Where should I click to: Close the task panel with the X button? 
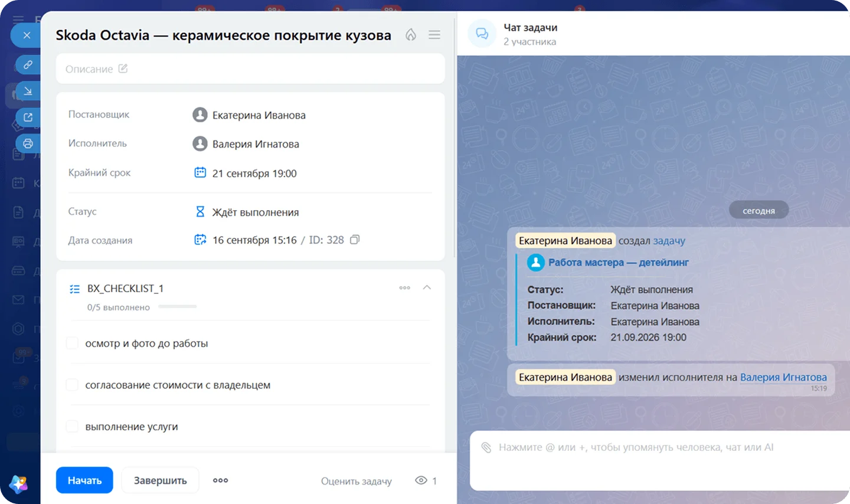click(27, 35)
